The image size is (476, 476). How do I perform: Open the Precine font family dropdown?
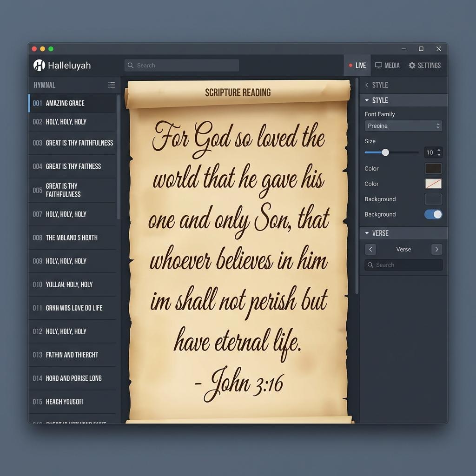pyautogui.click(x=403, y=126)
